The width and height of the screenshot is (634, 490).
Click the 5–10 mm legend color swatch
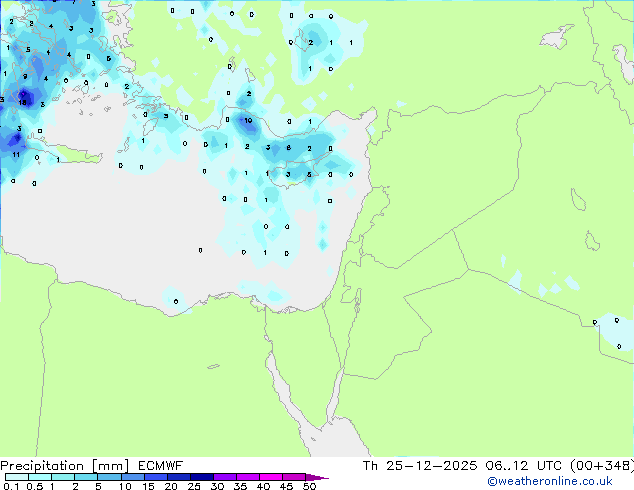coord(110,477)
